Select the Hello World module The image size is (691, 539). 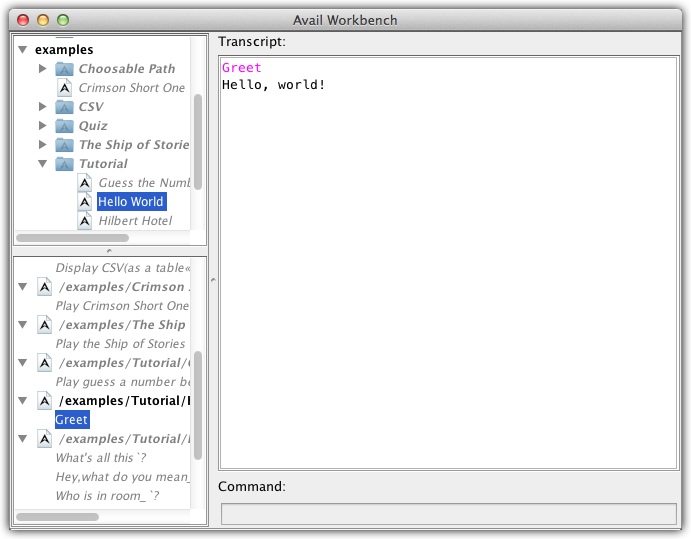click(131, 201)
